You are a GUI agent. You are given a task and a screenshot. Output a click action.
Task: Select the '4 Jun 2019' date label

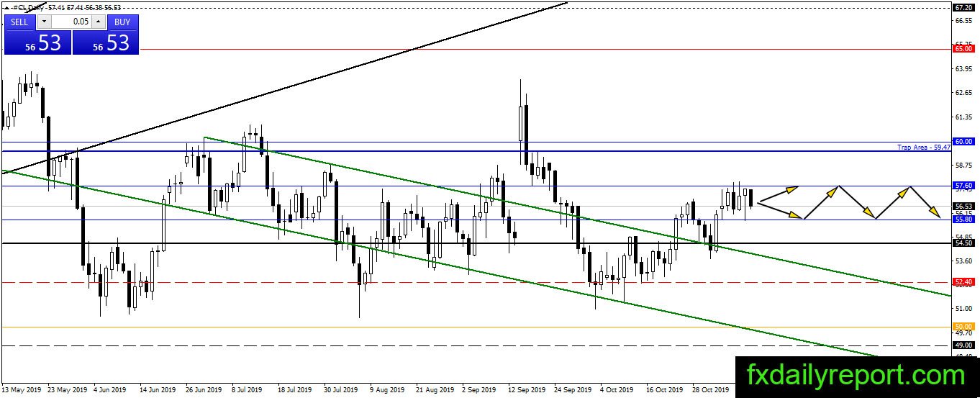(111, 390)
